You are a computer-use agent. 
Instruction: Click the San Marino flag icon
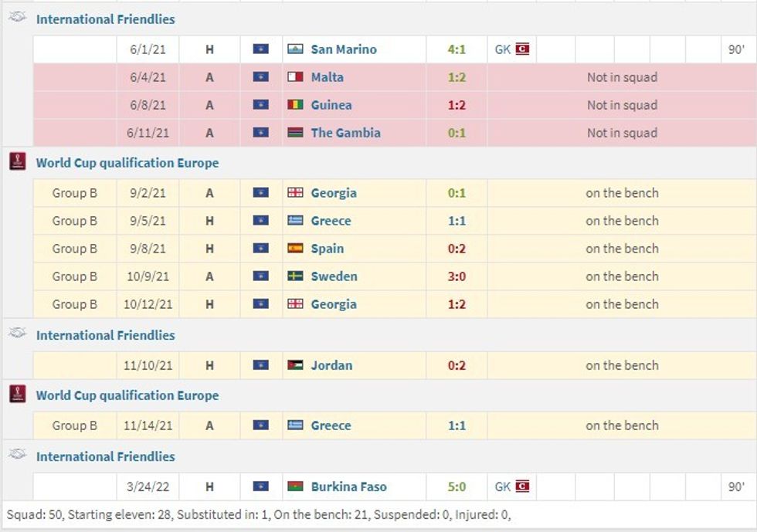[x=295, y=49]
